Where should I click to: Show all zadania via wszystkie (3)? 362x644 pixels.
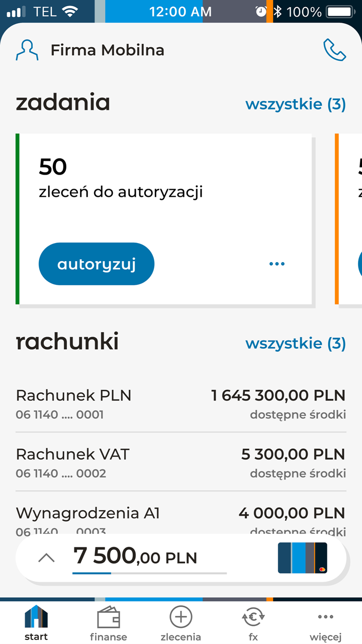tap(296, 104)
